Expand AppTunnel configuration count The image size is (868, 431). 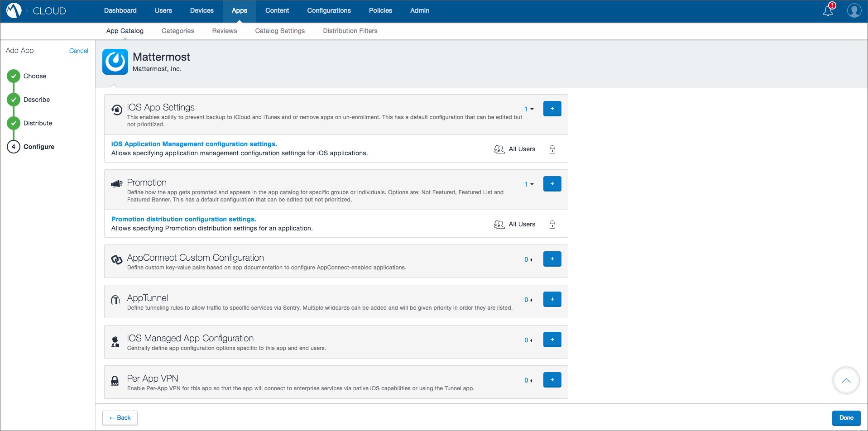click(x=528, y=300)
